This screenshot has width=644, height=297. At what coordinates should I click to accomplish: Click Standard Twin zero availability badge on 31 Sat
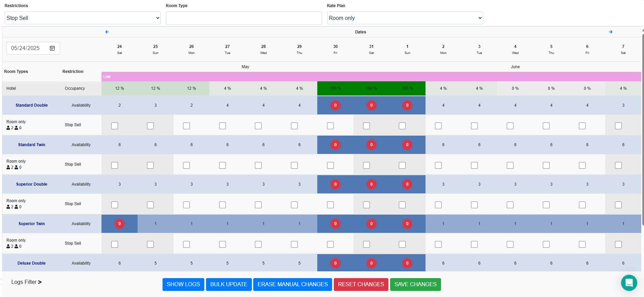(371, 145)
